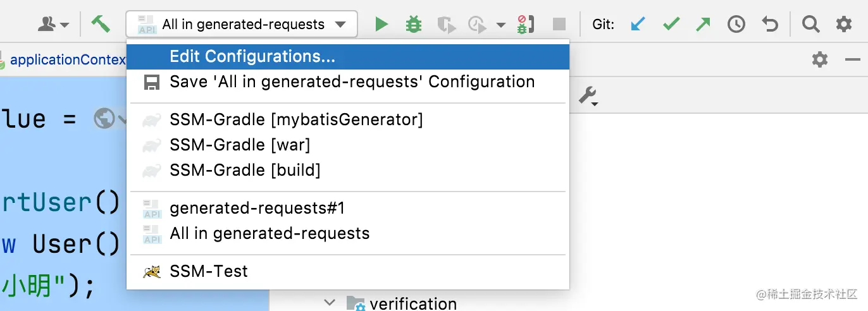Open Search Everywhere magnifier icon
The width and height of the screenshot is (868, 311).
pos(810,25)
